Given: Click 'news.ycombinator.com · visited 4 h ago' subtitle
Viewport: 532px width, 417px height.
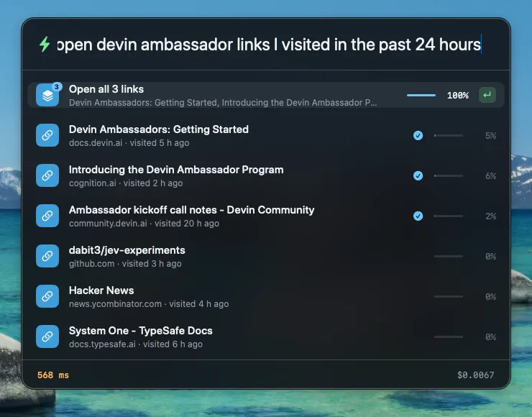Looking at the screenshot, I should 149,303.
